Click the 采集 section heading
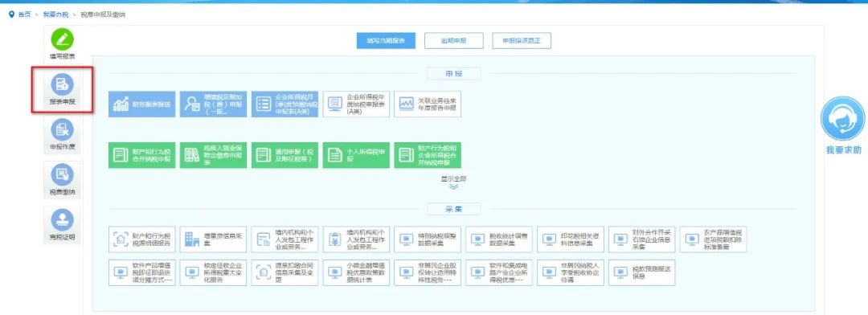Screen dimensions: 868x315 pyautogui.click(x=454, y=209)
